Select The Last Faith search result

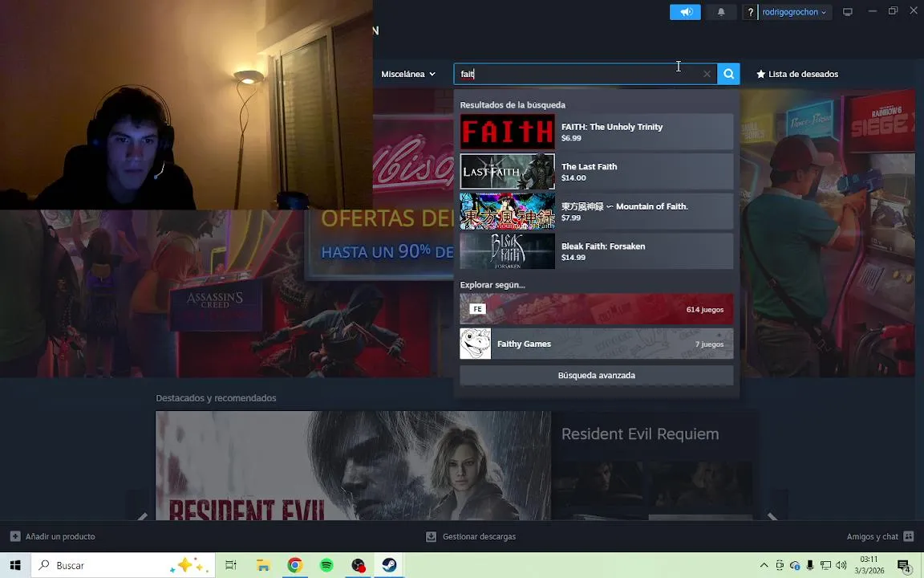point(597,172)
